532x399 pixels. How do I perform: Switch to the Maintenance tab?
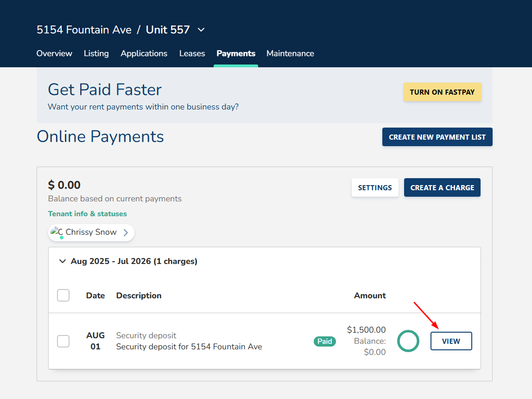point(290,53)
